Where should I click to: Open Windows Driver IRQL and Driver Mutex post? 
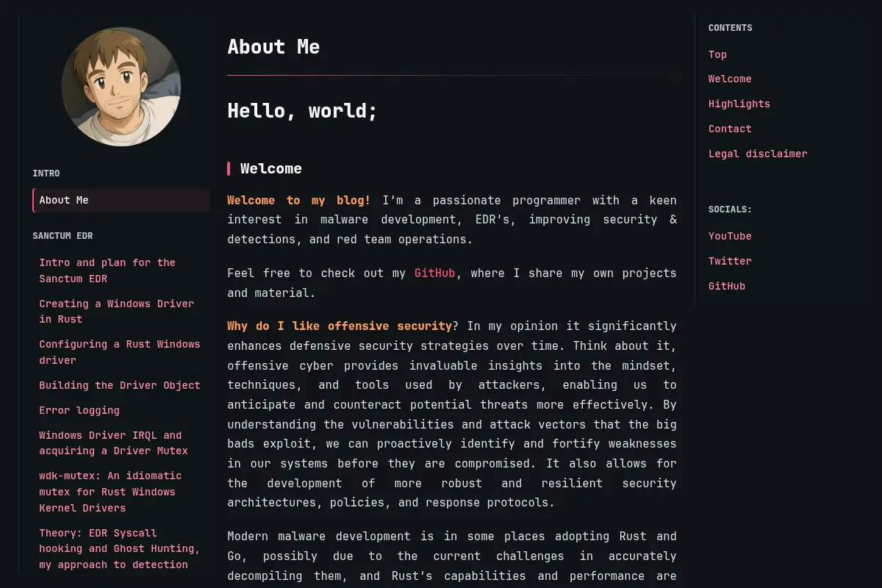click(114, 443)
